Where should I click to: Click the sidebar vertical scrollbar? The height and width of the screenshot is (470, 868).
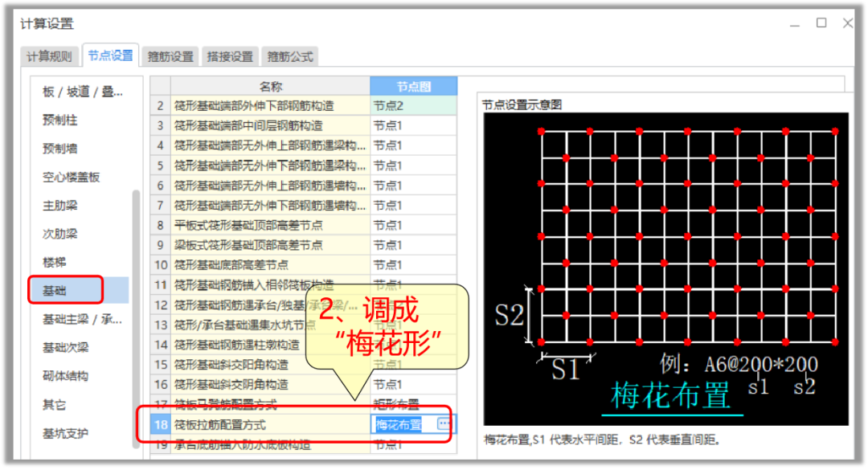tap(136, 318)
